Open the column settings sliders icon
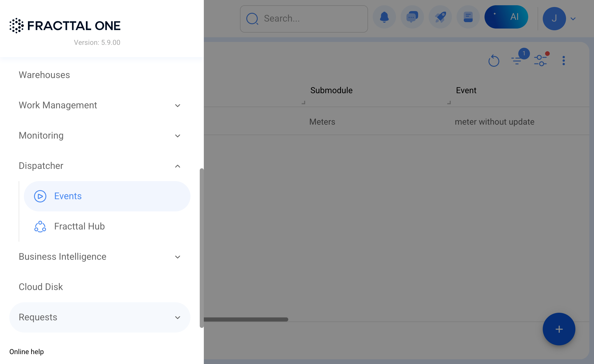Screen dimensions: 594x364 pyautogui.click(x=540, y=60)
